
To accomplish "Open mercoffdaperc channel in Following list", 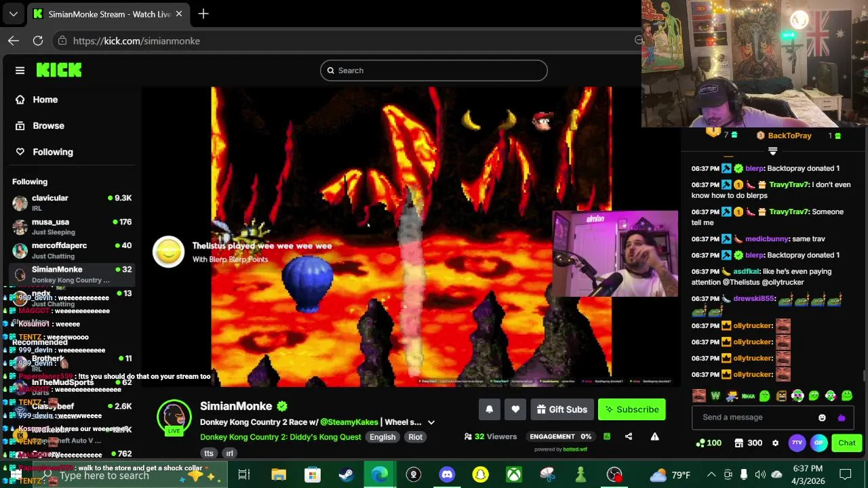I will coord(71,250).
